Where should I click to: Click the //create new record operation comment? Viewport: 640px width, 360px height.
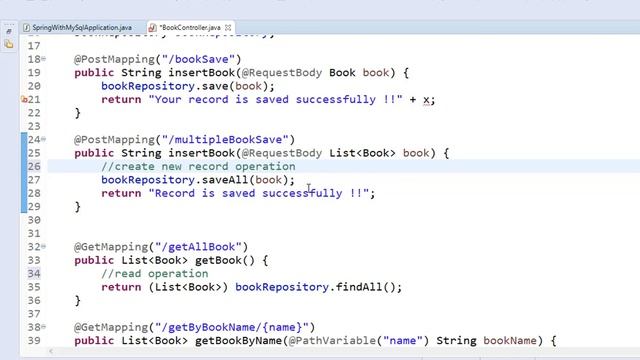tap(198, 167)
